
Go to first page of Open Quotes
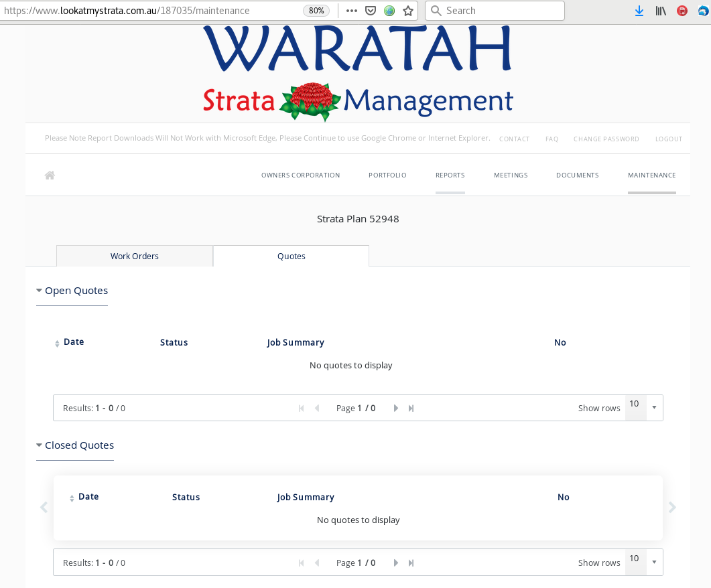(301, 408)
